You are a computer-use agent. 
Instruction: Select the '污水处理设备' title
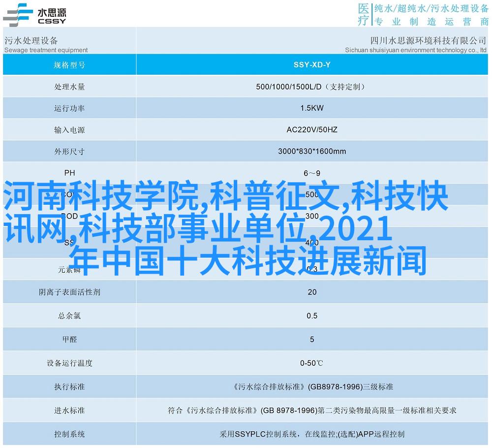tap(31, 40)
